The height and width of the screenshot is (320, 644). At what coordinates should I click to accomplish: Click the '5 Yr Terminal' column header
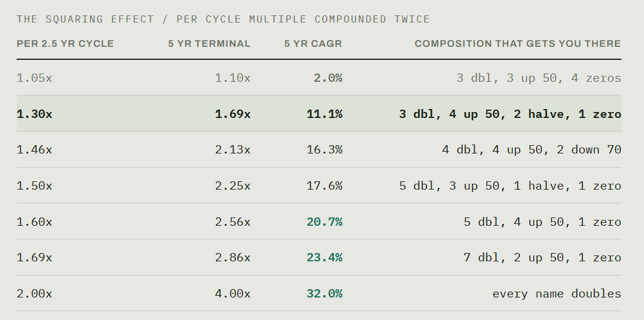[209, 43]
